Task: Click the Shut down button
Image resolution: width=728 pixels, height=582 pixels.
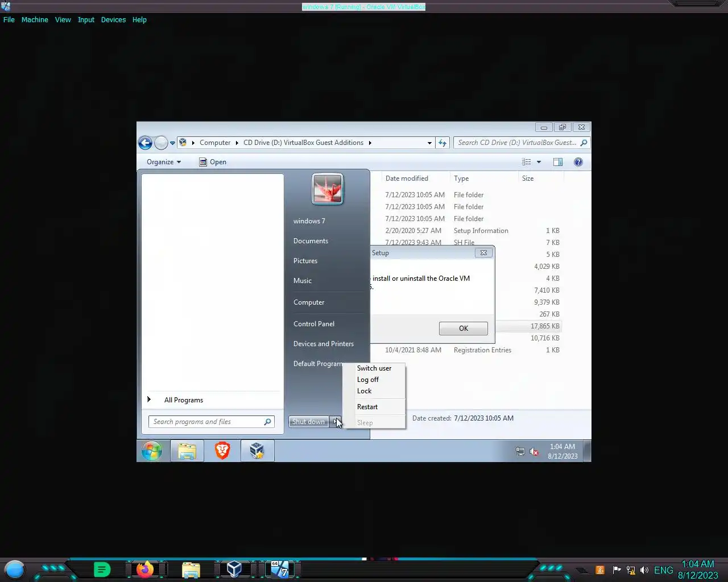Action: pos(308,422)
